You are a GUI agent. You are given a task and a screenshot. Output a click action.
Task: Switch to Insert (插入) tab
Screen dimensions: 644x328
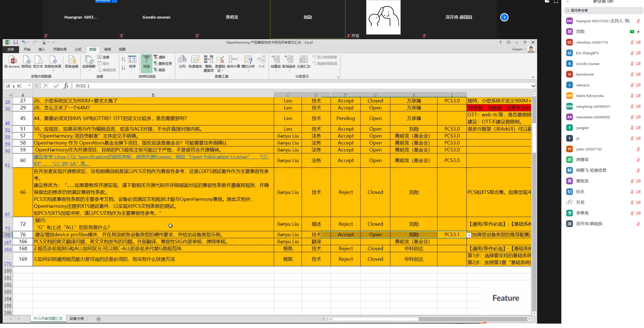42,49
